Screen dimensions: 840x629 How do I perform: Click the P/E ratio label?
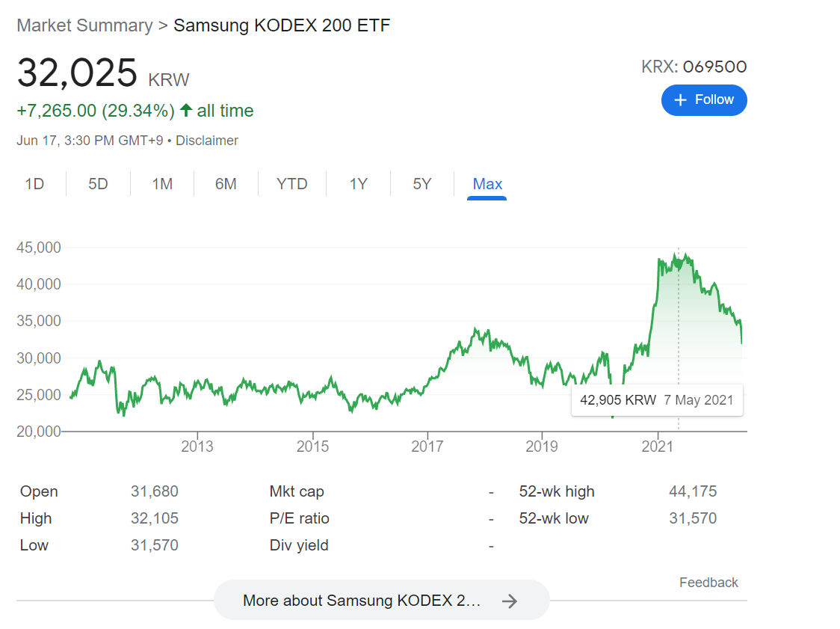point(300,518)
